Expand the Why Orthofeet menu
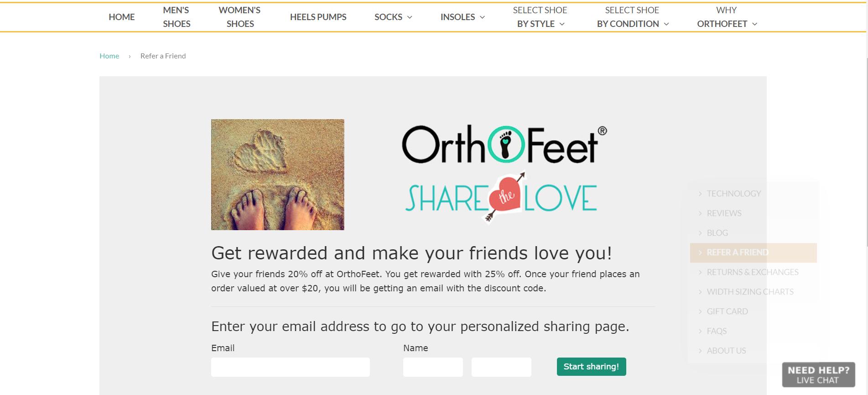Viewport: 868px width, 395px height. (x=727, y=17)
